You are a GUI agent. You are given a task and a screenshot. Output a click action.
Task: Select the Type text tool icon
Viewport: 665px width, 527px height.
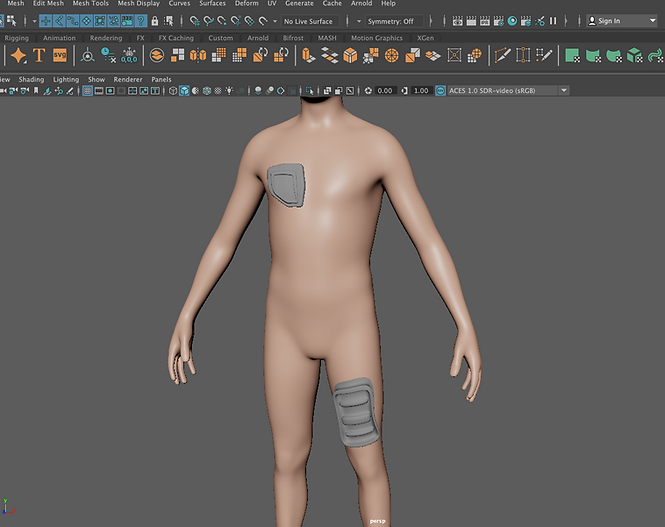[39, 56]
